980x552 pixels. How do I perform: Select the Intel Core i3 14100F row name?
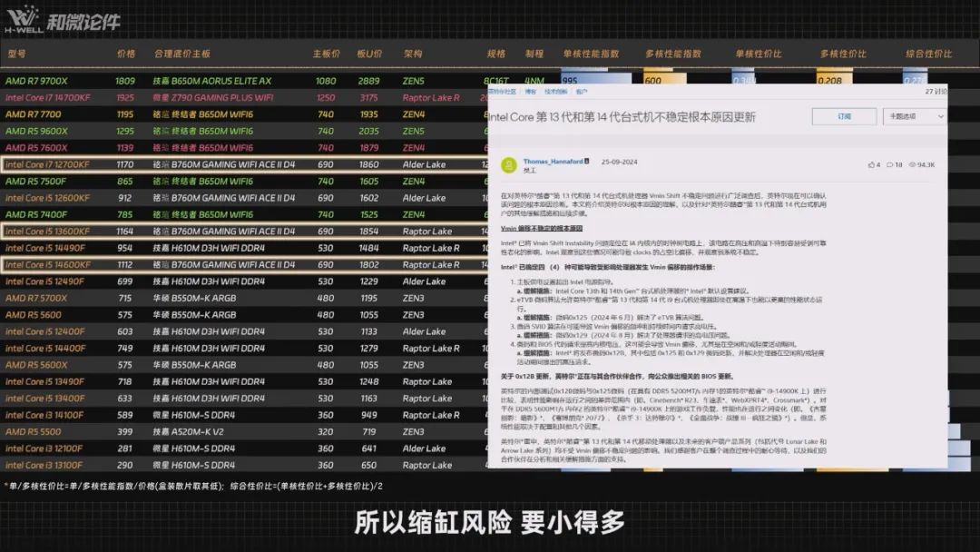(44, 415)
